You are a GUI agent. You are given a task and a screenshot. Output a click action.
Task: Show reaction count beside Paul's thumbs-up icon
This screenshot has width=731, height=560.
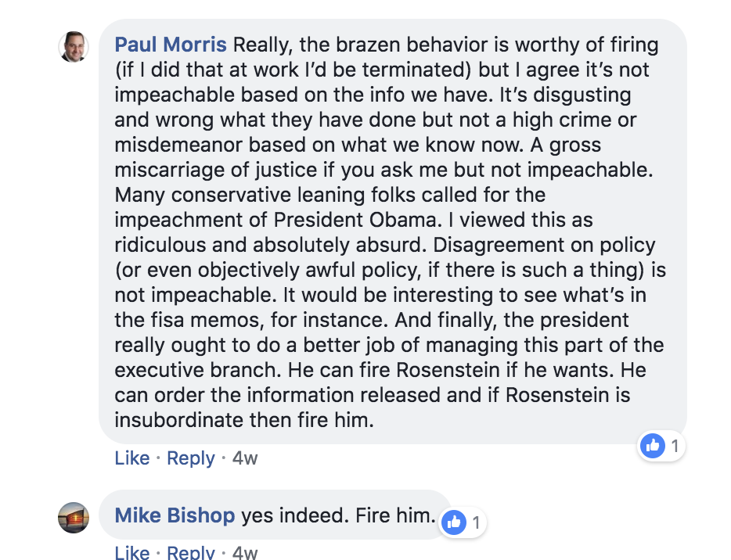[675, 447]
